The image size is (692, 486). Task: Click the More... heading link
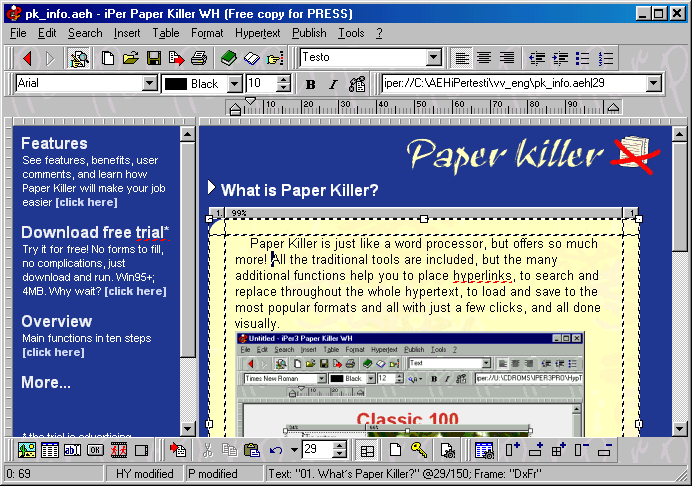[46, 382]
